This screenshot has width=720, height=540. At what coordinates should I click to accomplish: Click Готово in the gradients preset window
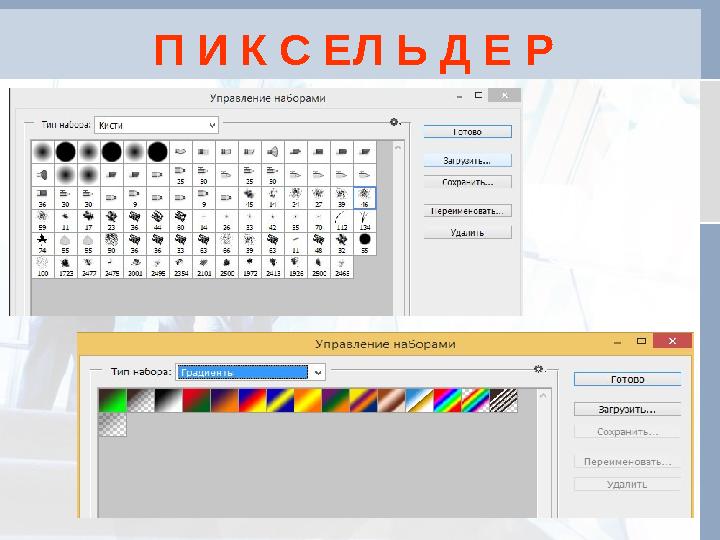click(627, 379)
